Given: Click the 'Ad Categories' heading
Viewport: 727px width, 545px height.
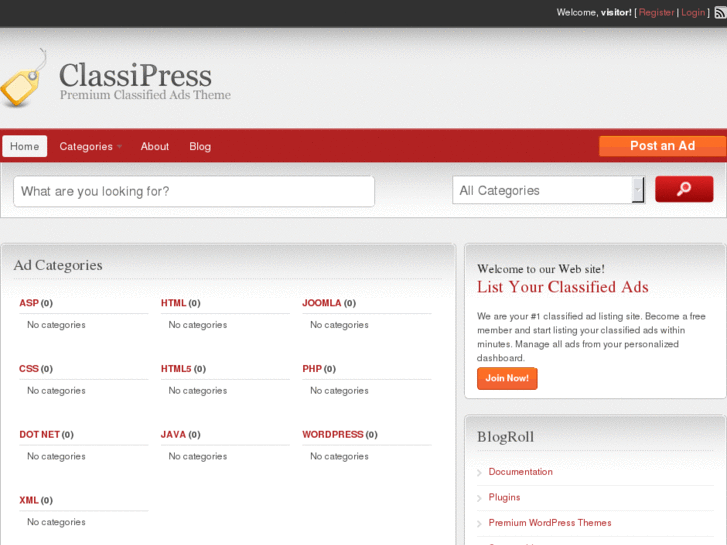Looking at the screenshot, I should [58, 265].
